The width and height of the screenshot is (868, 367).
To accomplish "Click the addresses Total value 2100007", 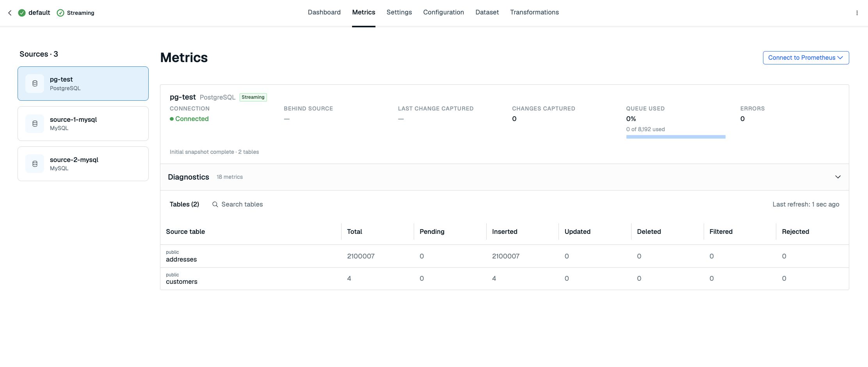I will 361,257.
